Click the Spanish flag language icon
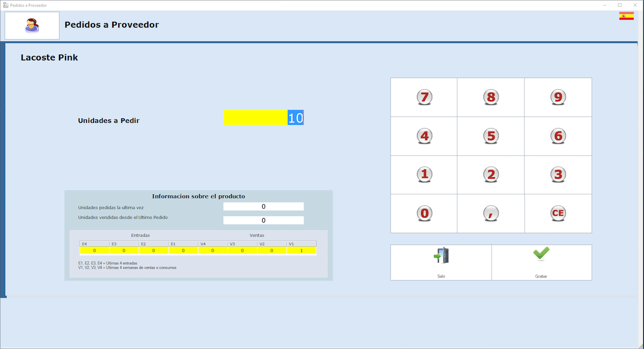Image resolution: width=644 pixels, height=349 pixels. (626, 16)
